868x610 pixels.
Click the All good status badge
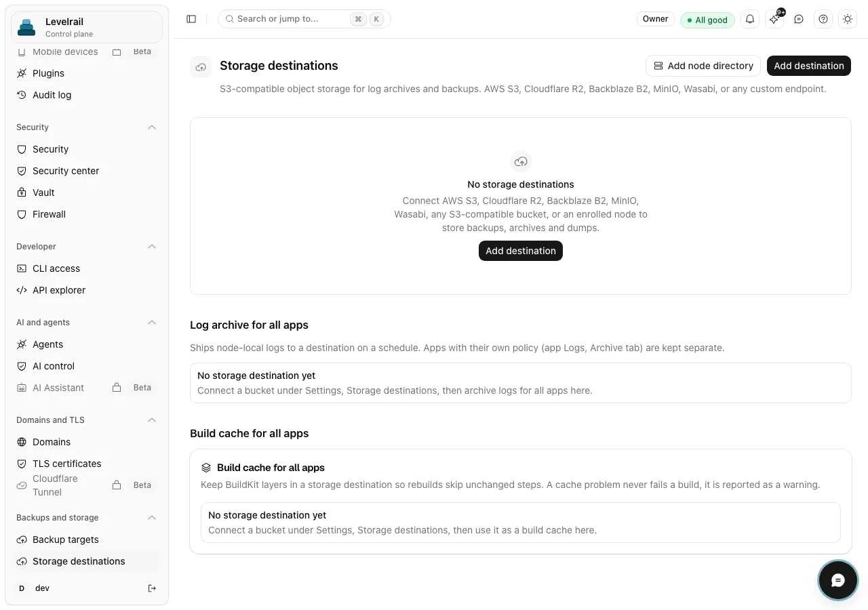click(707, 20)
